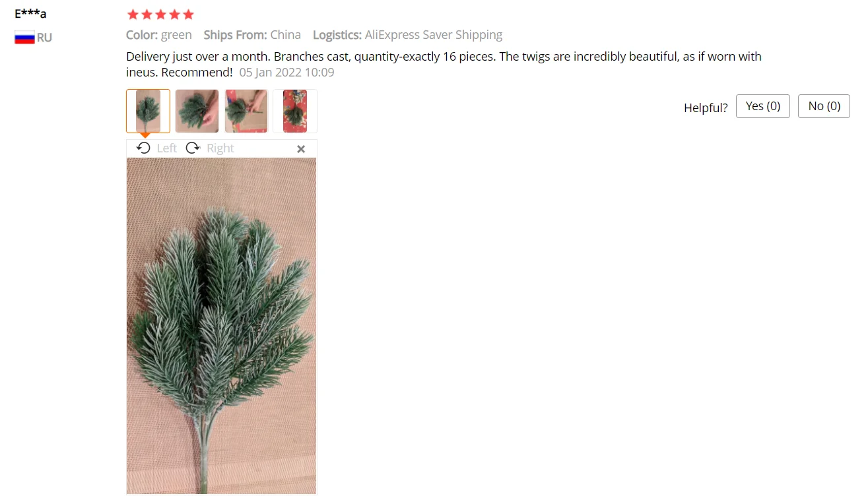
Task: Click reviewer name E***a
Action: (x=30, y=13)
